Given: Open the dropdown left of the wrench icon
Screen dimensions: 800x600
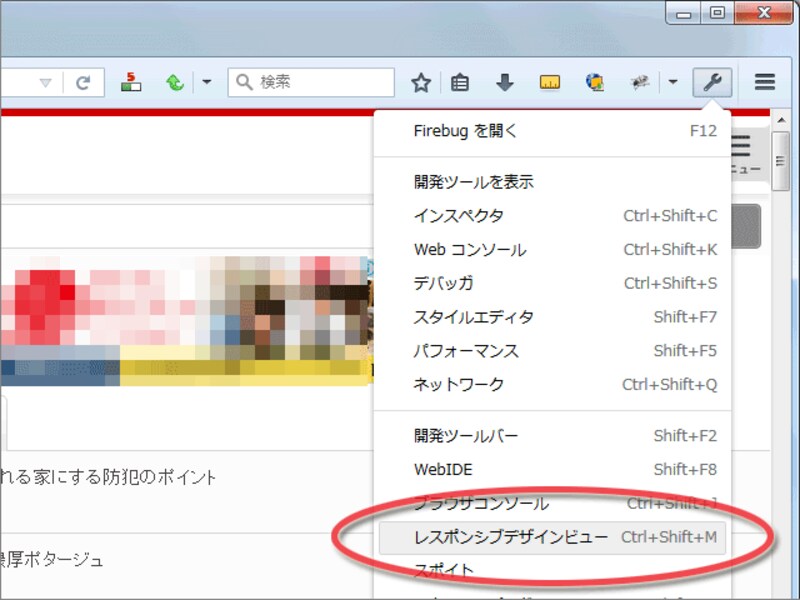Looking at the screenshot, I should (673, 82).
